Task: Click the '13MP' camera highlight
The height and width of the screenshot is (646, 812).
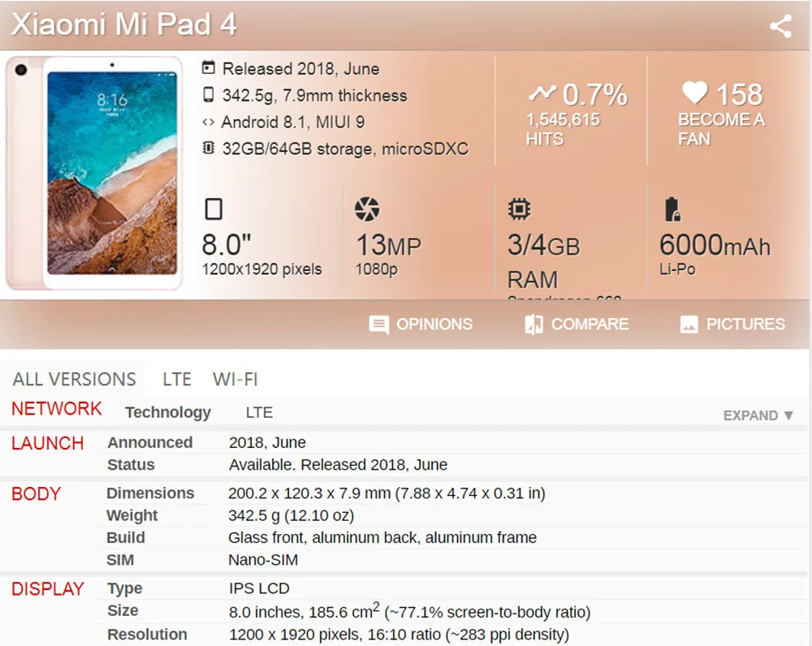Action: click(x=389, y=245)
